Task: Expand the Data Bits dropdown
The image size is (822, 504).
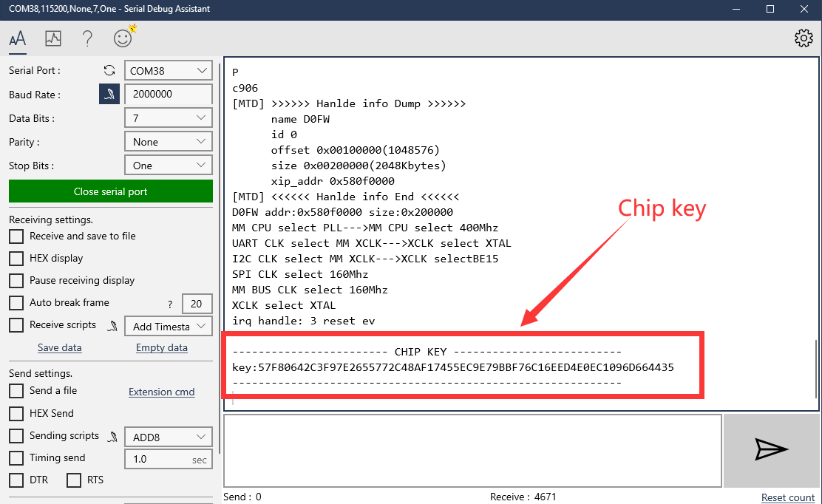Action: pos(169,118)
